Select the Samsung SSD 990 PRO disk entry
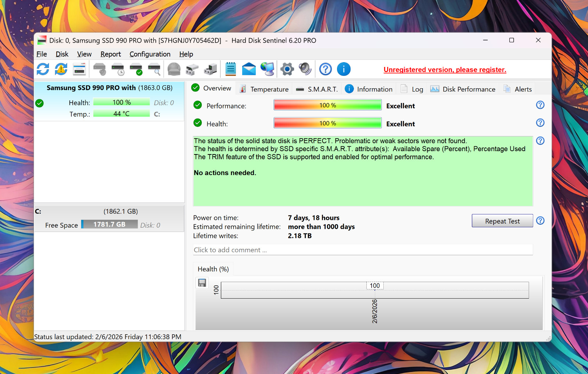The width and height of the screenshot is (588, 374). click(x=109, y=101)
